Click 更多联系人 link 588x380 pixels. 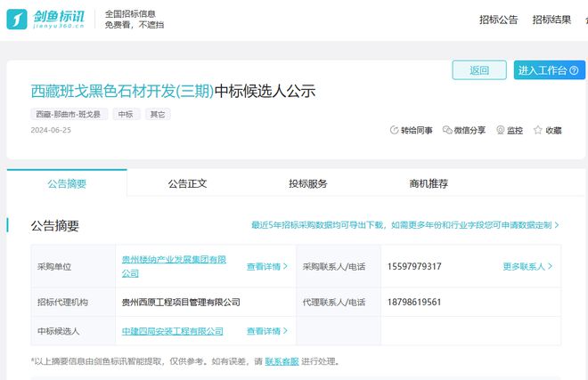(527, 266)
